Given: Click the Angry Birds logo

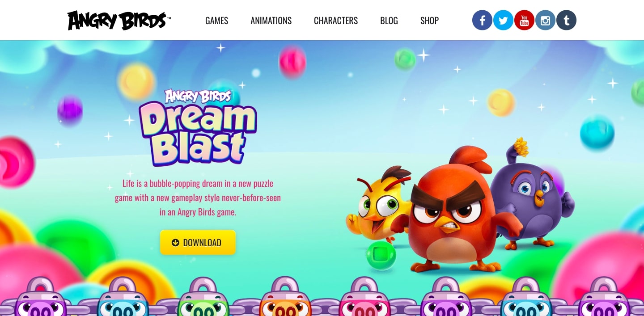Looking at the screenshot, I should tap(119, 21).
